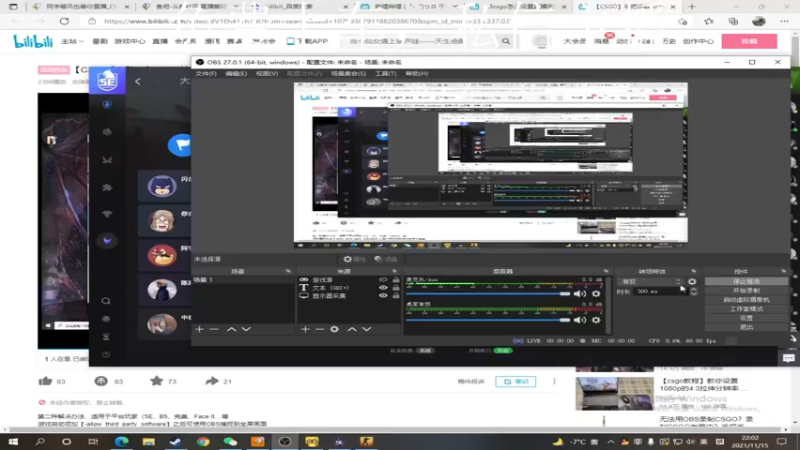Image resolution: width=800 pixels, height=450 pixels.
Task: Open the search icon in 5E sidebar
Action: (x=106, y=301)
